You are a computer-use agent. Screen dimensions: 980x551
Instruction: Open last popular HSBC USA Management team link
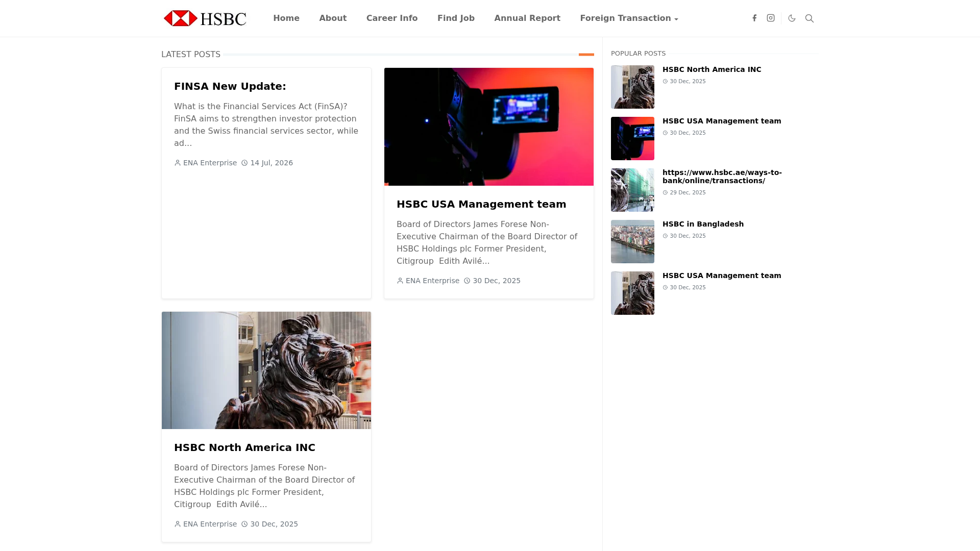[x=722, y=275]
